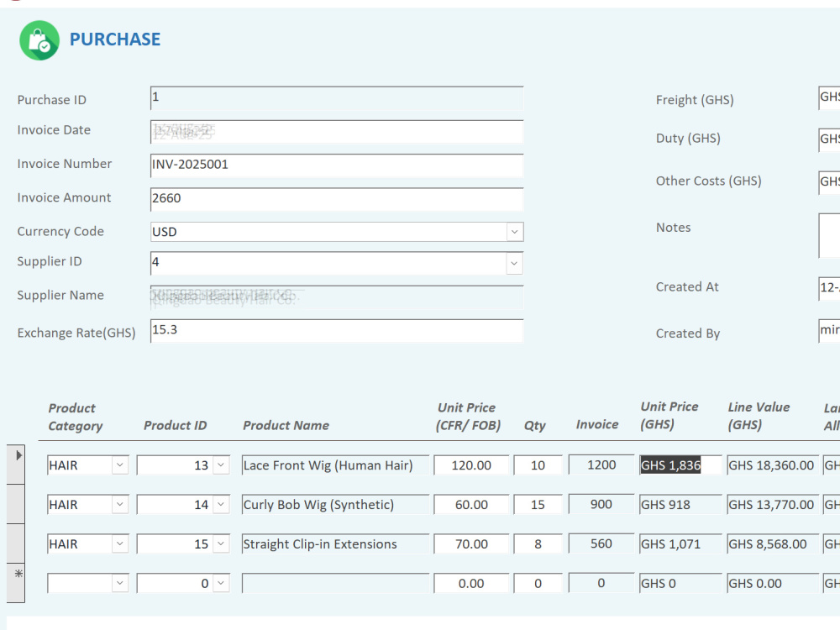Click the GHS 918 unit price cell
The height and width of the screenshot is (630, 840).
pyautogui.click(x=680, y=504)
